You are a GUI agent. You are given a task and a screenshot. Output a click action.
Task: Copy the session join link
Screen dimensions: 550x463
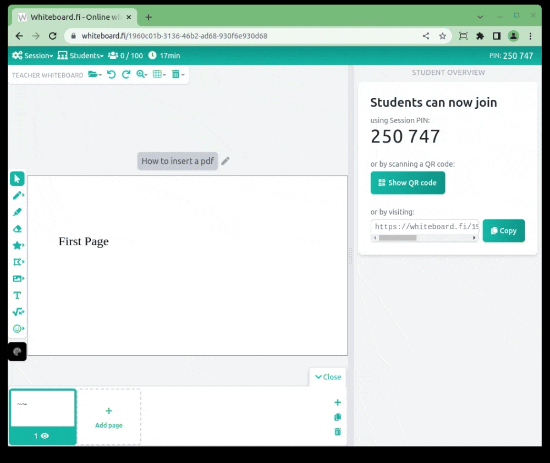coord(503,231)
